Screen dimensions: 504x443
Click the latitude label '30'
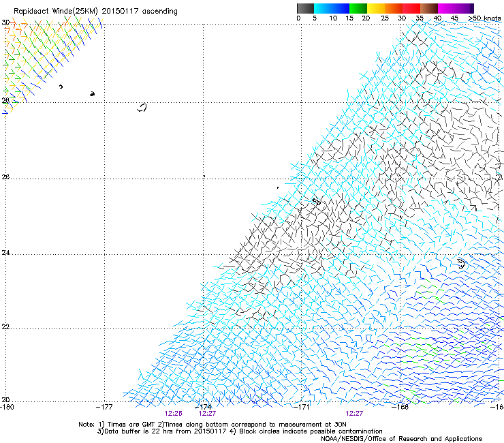click(x=5, y=22)
